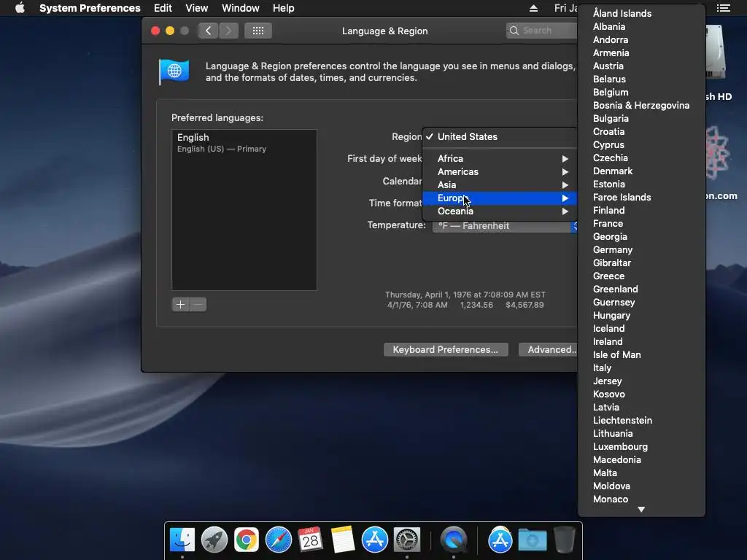
Task: Click Keyboard Preferences button
Action: 446,349
